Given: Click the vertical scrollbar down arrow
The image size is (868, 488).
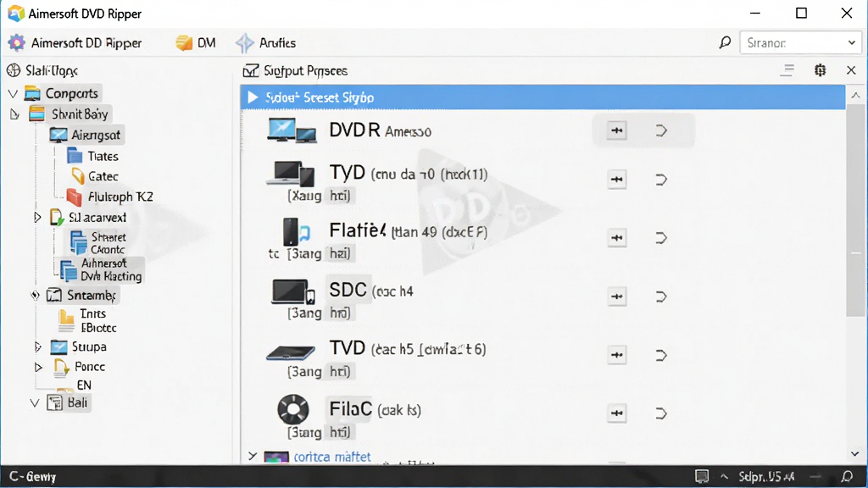Looking at the screenshot, I should coord(855,454).
